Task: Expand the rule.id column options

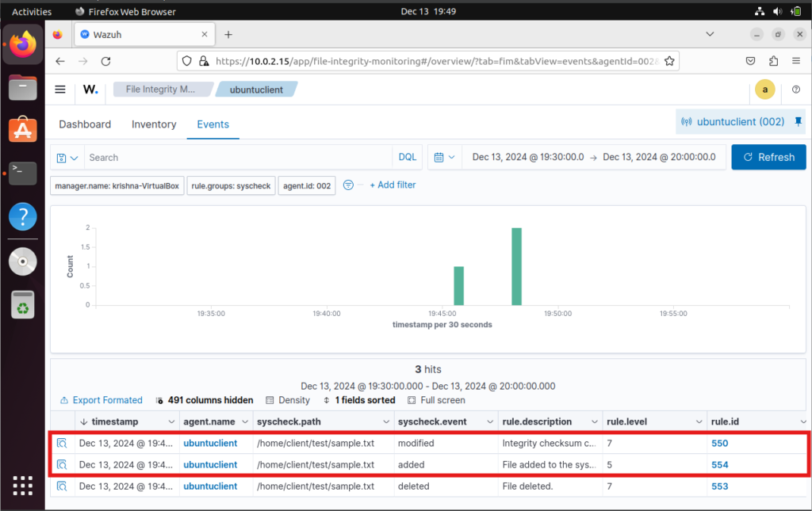Action: pyautogui.click(x=803, y=422)
